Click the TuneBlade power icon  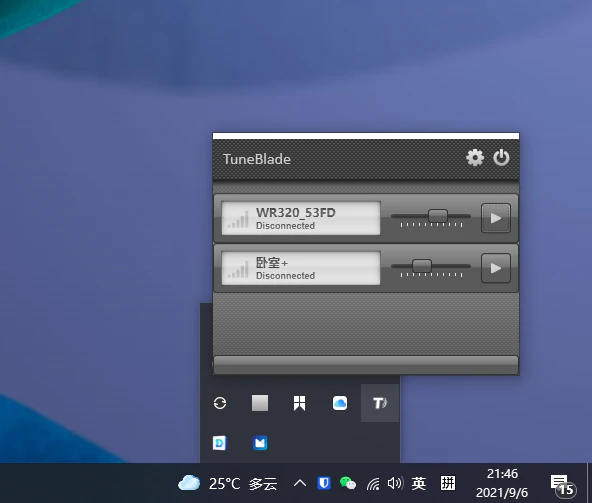[501, 158]
